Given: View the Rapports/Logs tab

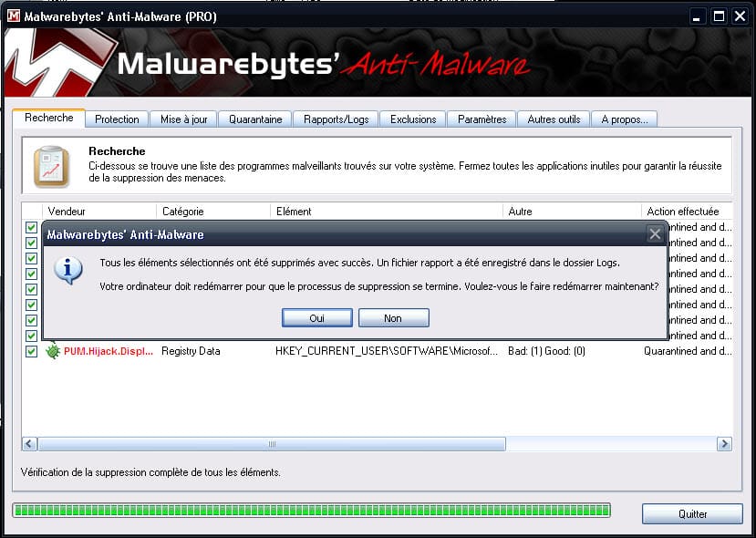Looking at the screenshot, I should pos(337,119).
